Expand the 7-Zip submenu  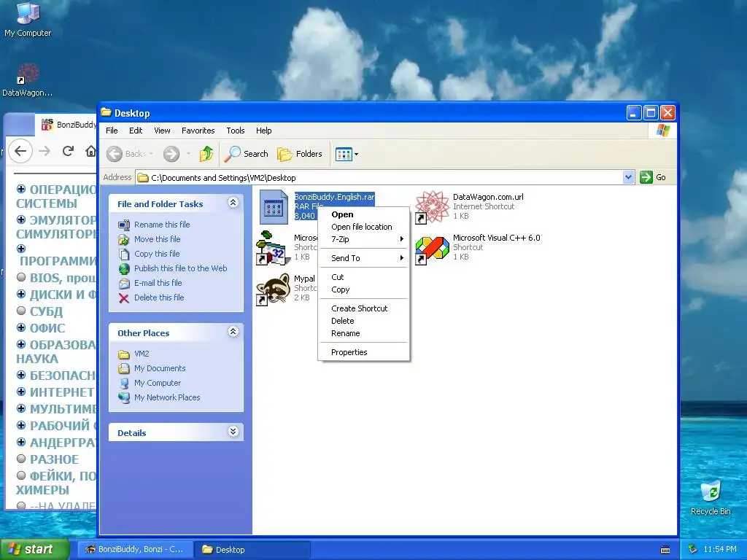(363, 239)
